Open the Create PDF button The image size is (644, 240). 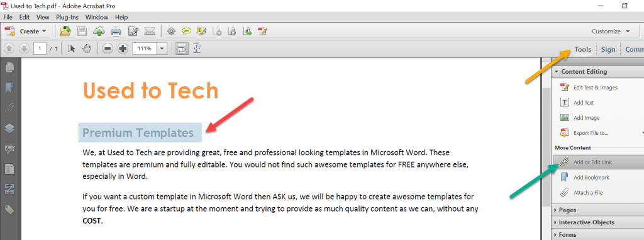25,31
